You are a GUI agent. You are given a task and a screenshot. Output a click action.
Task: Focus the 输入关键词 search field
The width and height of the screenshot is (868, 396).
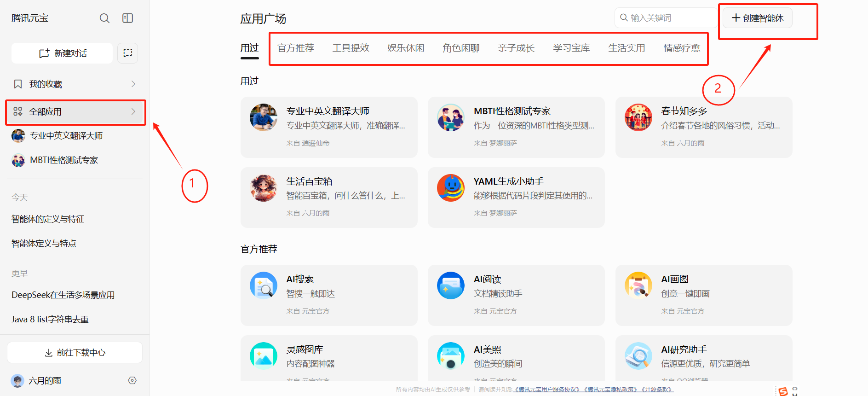[666, 17]
